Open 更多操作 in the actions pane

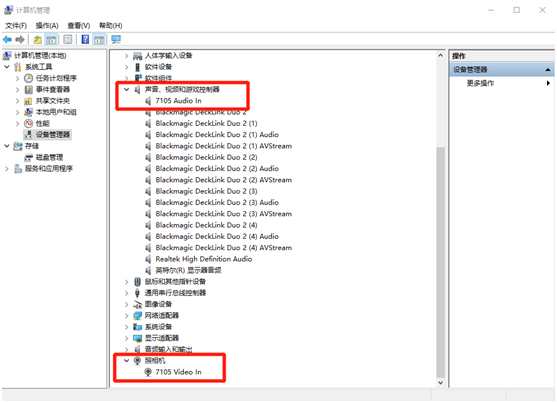point(480,83)
